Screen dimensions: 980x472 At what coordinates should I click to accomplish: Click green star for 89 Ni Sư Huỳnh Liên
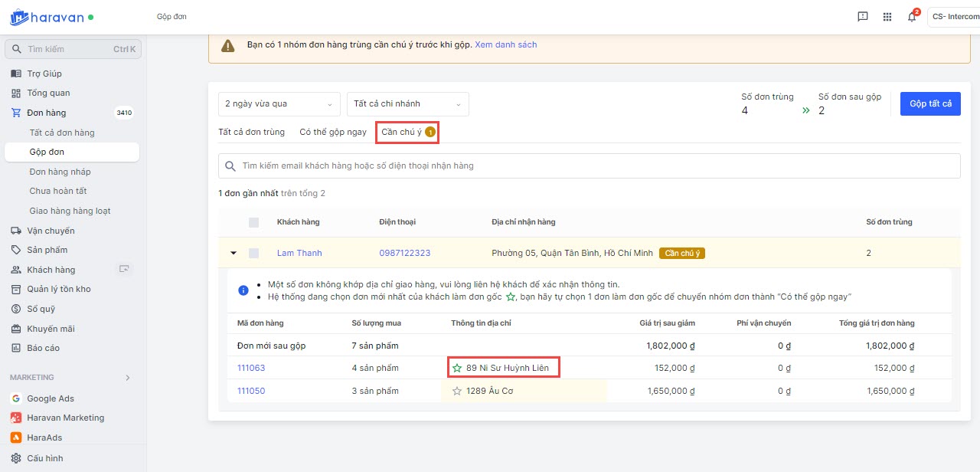(457, 368)
